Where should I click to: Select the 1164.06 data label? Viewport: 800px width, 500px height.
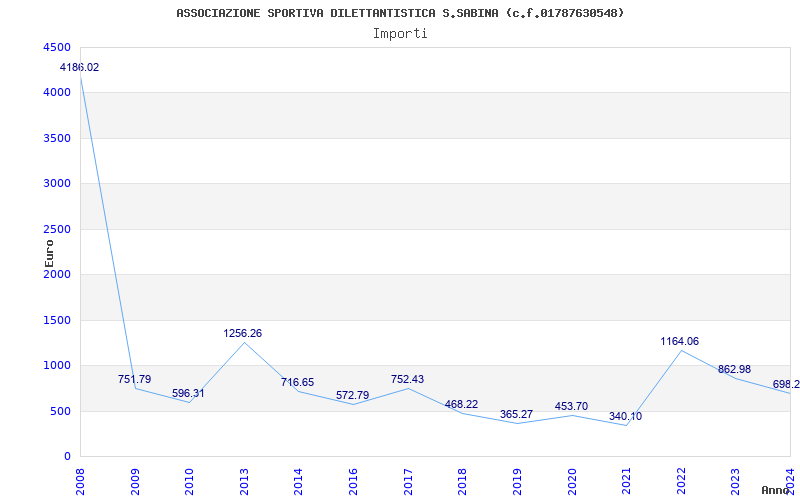coord(680,341)
